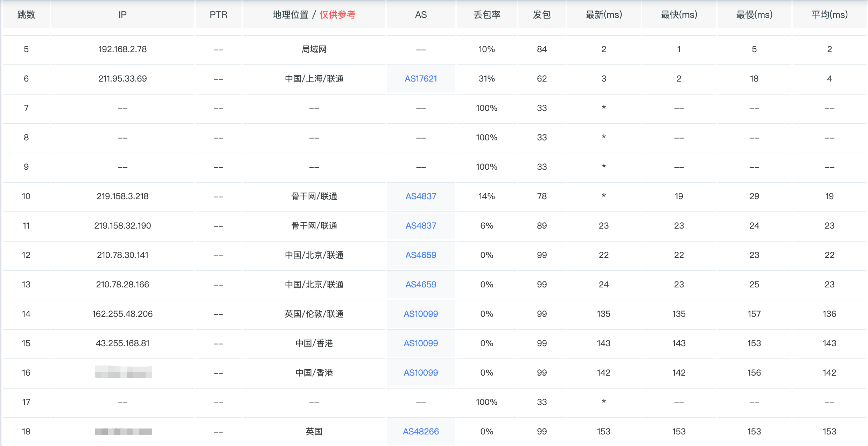Click AS10099 link for London hop
Image resolution: width=868 pixels, height=446 pixels.
point(421,314)
